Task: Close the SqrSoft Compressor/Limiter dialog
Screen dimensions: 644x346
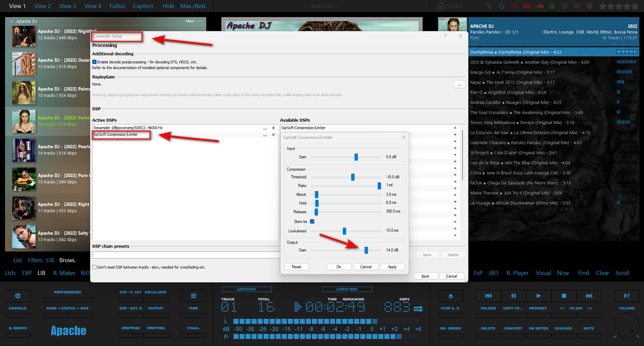Action: pos(404,137)
